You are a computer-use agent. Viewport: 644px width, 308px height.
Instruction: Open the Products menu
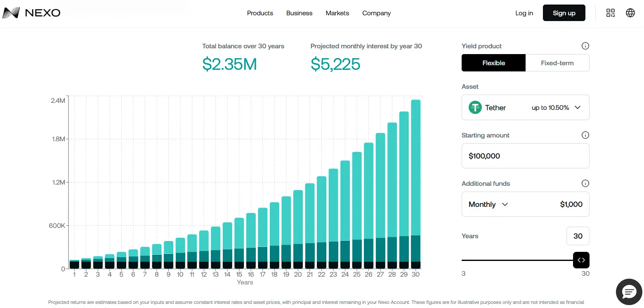point(260,13)
